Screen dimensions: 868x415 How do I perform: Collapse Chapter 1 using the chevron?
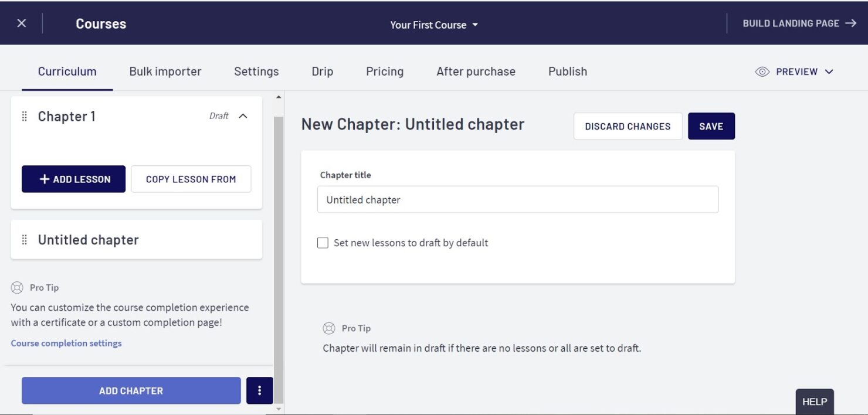(x=243, y=116)
